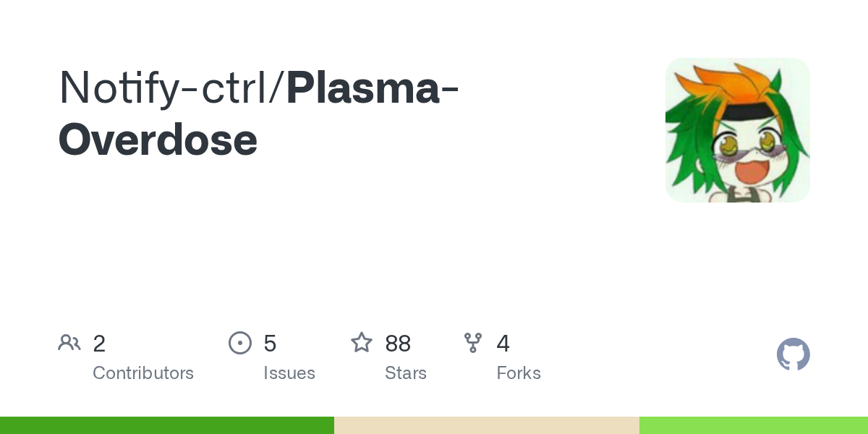Click the bold word Plasma- in title
The image size is (868, 434).
click(373, 88)
